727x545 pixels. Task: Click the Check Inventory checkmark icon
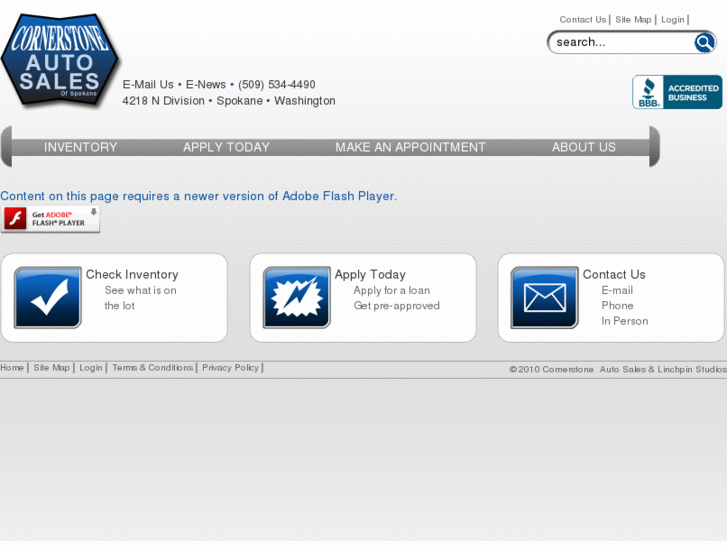pos(48,297)
